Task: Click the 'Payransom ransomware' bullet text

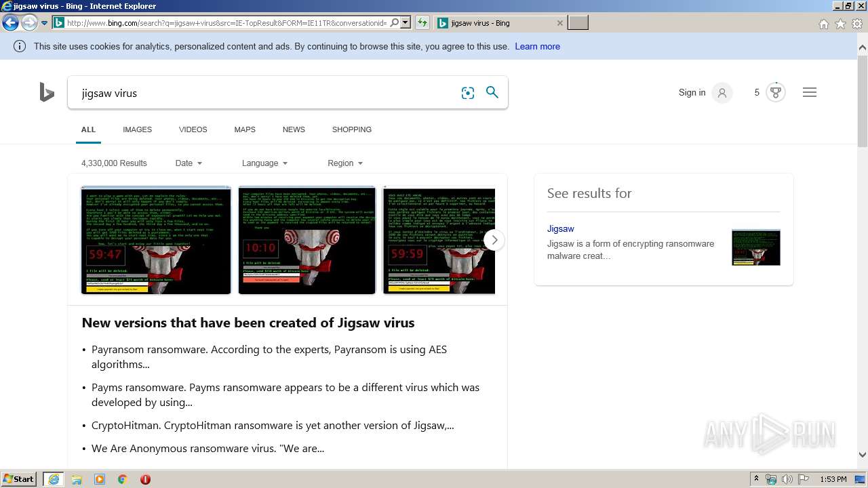Action: (x=269, y=357)
